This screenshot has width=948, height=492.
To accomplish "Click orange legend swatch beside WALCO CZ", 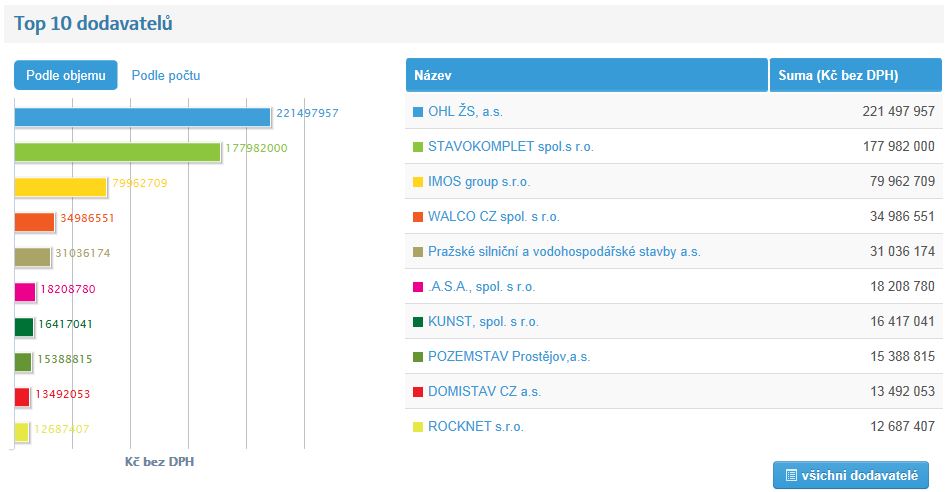I will tap(418, 217).
